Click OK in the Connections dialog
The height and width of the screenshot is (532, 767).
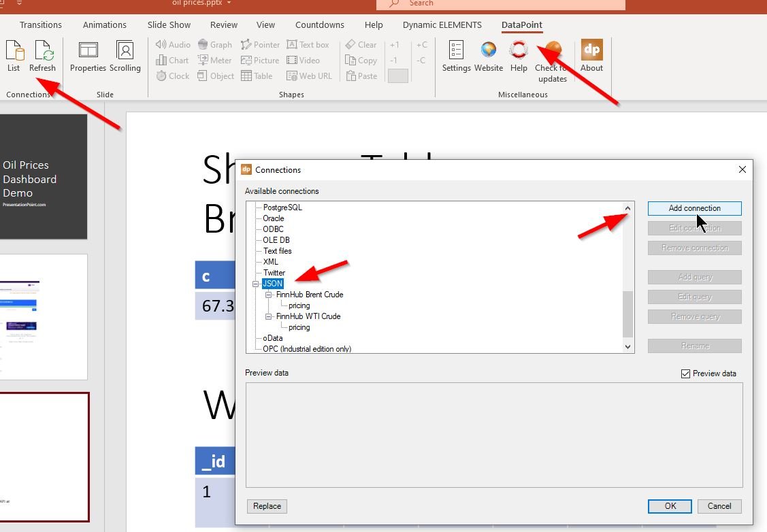pyautogui.click(x=670, y=506)
